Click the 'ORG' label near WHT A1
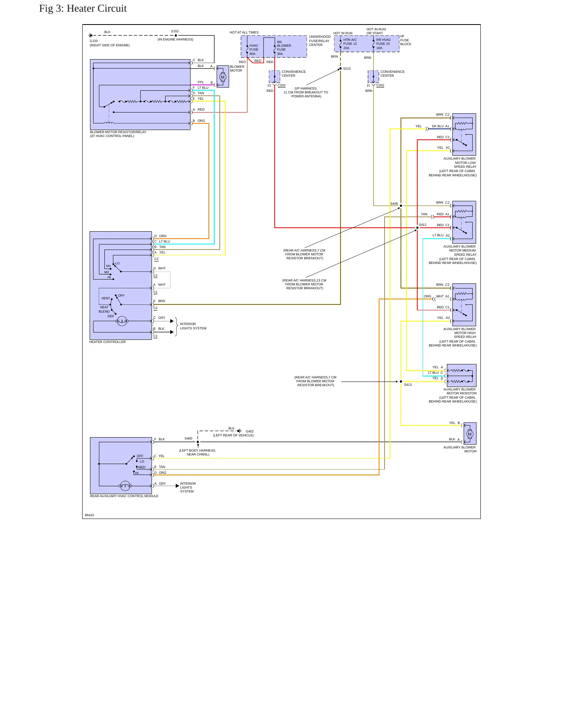563x728 pixels. pyautogui.click(x=428, y=296)
